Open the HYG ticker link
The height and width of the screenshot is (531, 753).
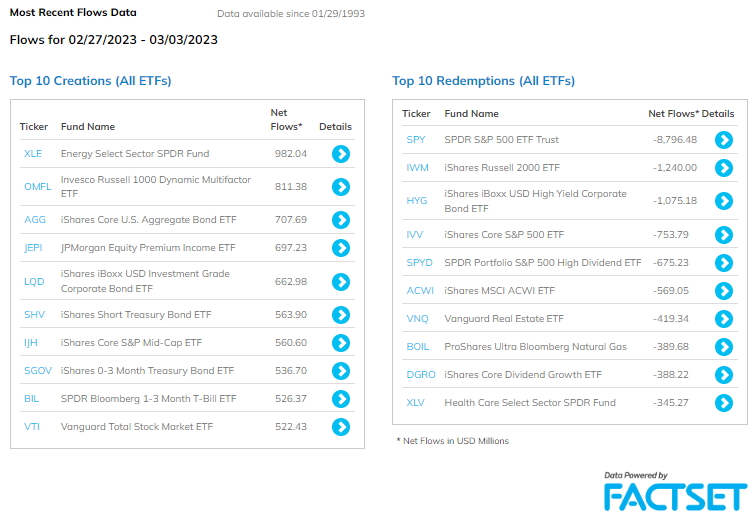(x=416, y=201)
